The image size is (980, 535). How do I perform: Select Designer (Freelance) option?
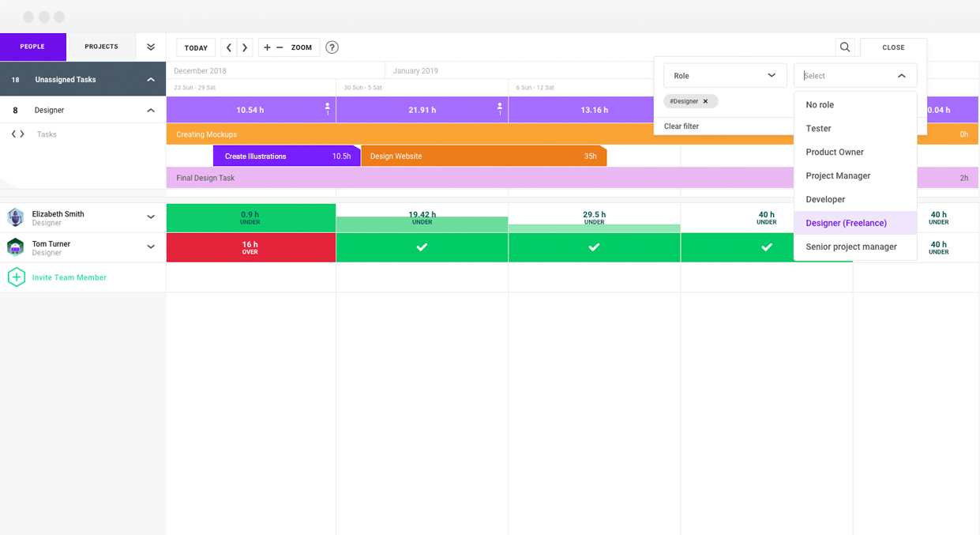pyautogui.click(x=855, y=224)
